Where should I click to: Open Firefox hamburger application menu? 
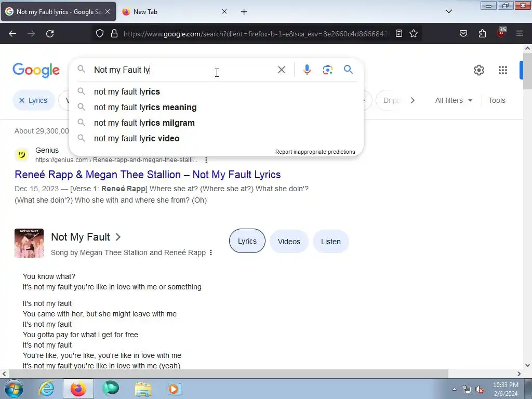point(520,33)
